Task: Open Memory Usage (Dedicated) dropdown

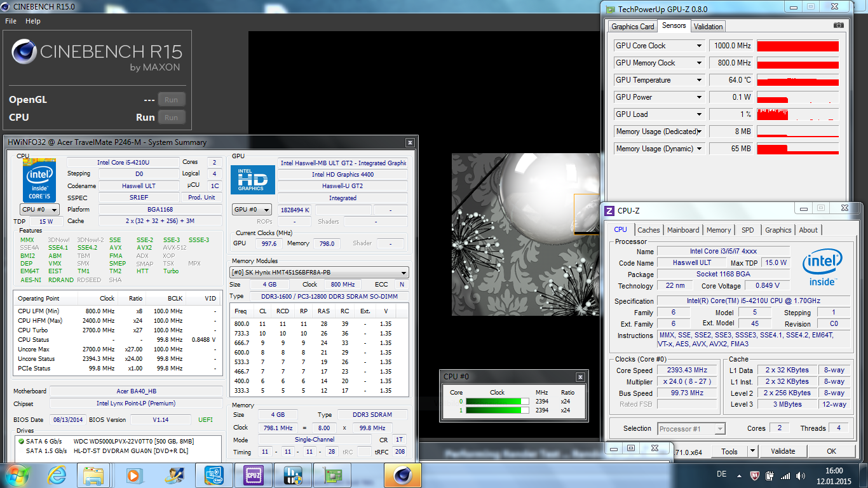Action: tap(700, 132)
